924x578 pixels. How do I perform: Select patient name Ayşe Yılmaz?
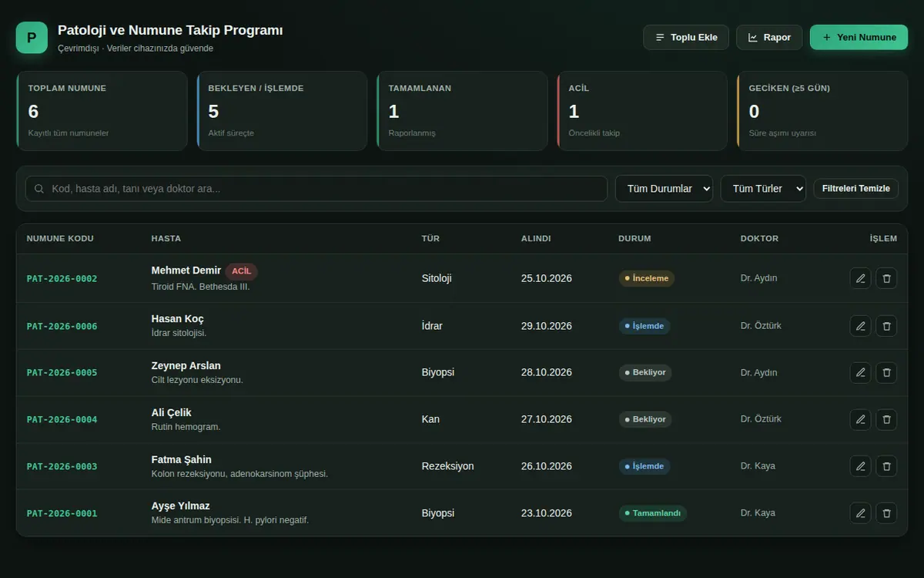(181, 506)
